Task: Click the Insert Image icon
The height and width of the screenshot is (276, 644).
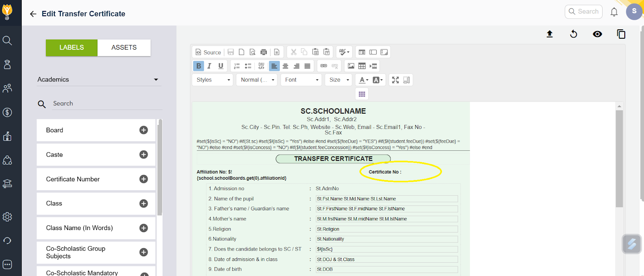Action: [351, 66]
